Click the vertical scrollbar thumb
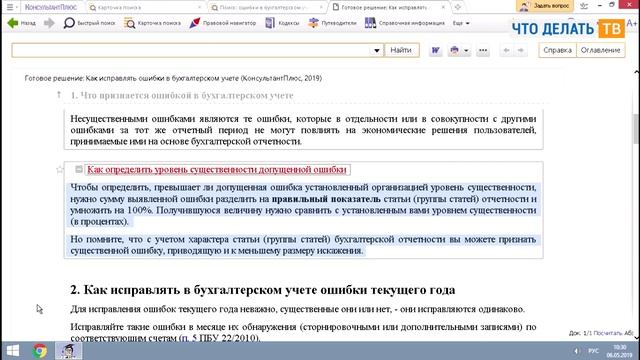Viewport: 640px width, 360px height. pyautogui.click(x=636, y=129)
